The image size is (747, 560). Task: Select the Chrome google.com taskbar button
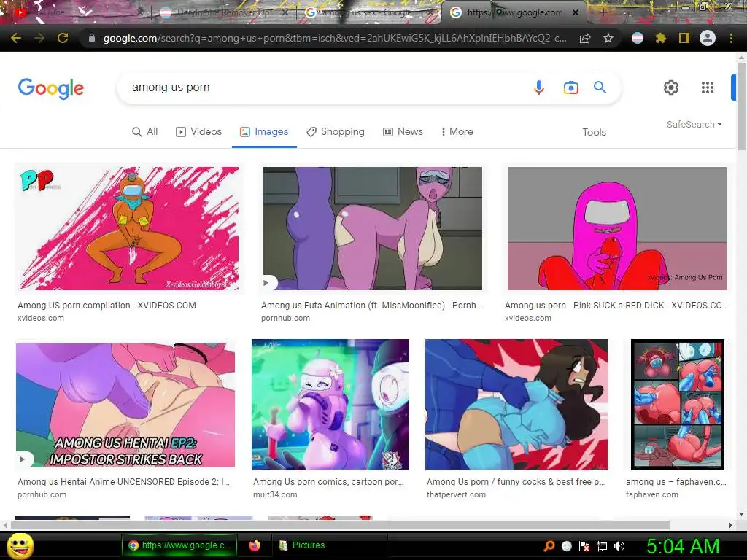[x=179, y=545]
